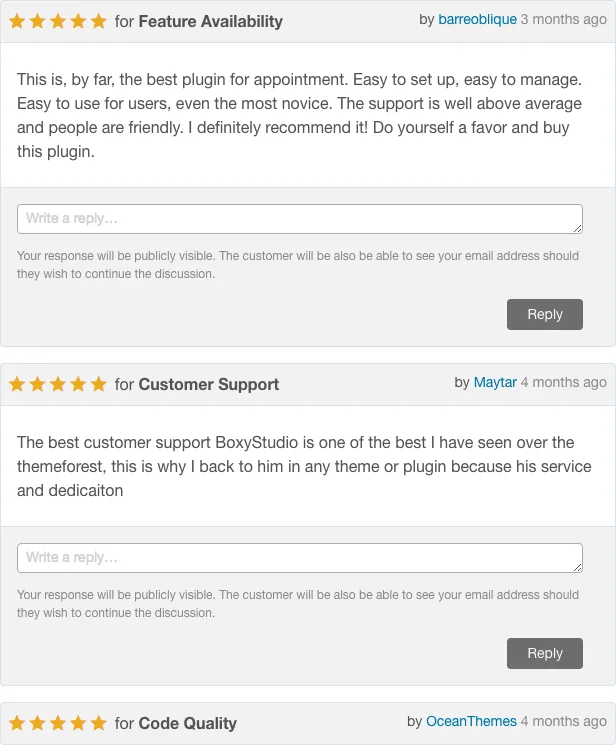
Task: Click the first star of the Customer Support rating
Action: point(17,384)
